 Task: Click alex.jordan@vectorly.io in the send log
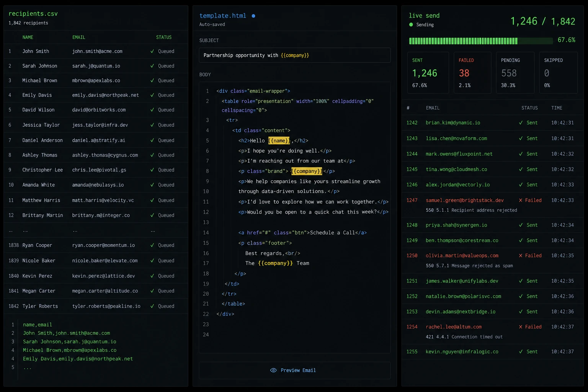coord(457,185)
